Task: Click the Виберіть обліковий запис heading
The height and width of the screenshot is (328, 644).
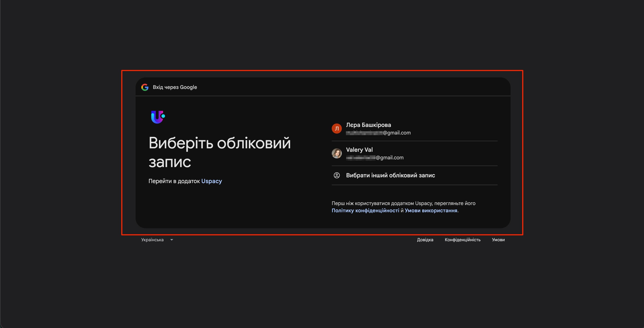Action: pyautogui.click(x=219, y=152)
